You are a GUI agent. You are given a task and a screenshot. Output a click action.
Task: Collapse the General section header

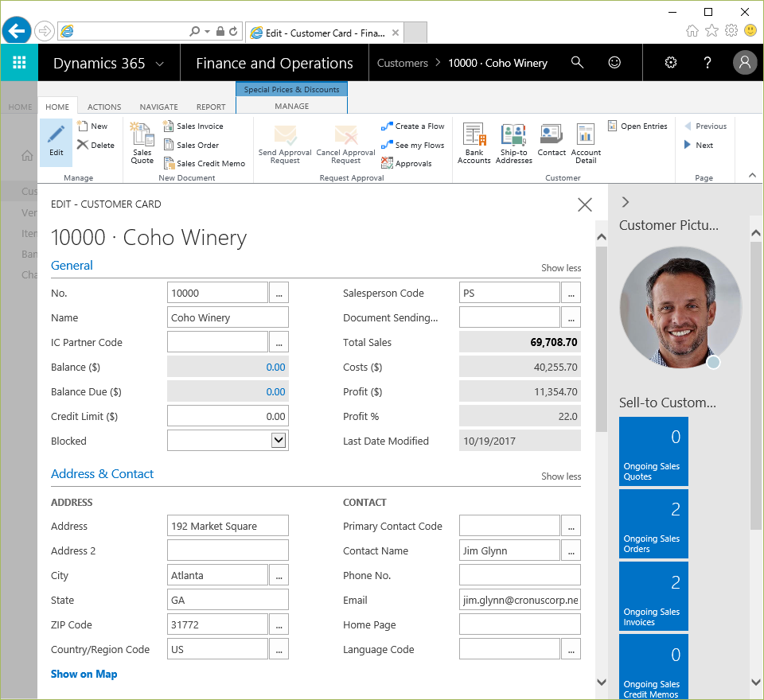click(x=72, y=265)
